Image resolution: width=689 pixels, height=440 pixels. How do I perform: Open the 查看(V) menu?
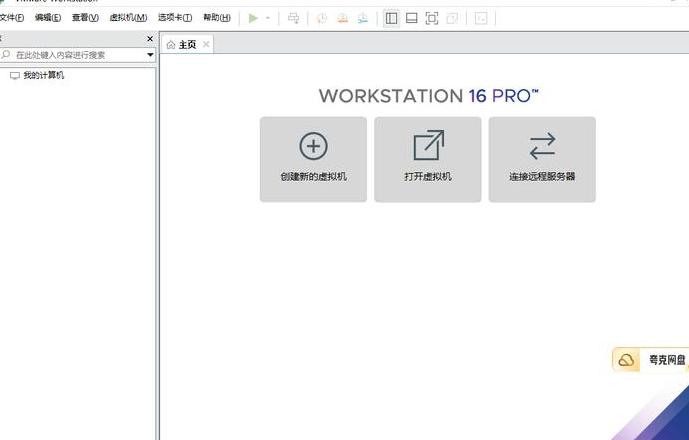point(85,18)
